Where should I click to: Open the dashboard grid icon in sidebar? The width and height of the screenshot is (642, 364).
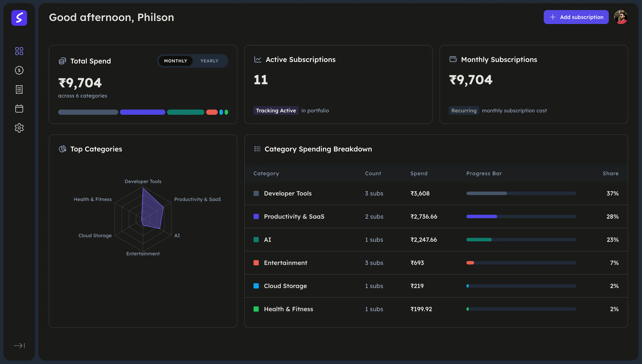click(19, 51)
